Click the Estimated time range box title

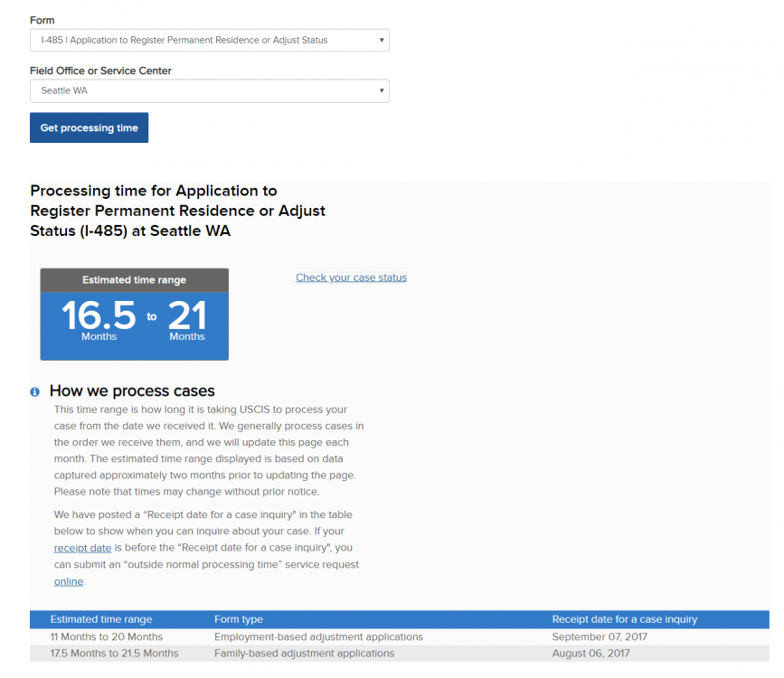[x=134, y=280]
